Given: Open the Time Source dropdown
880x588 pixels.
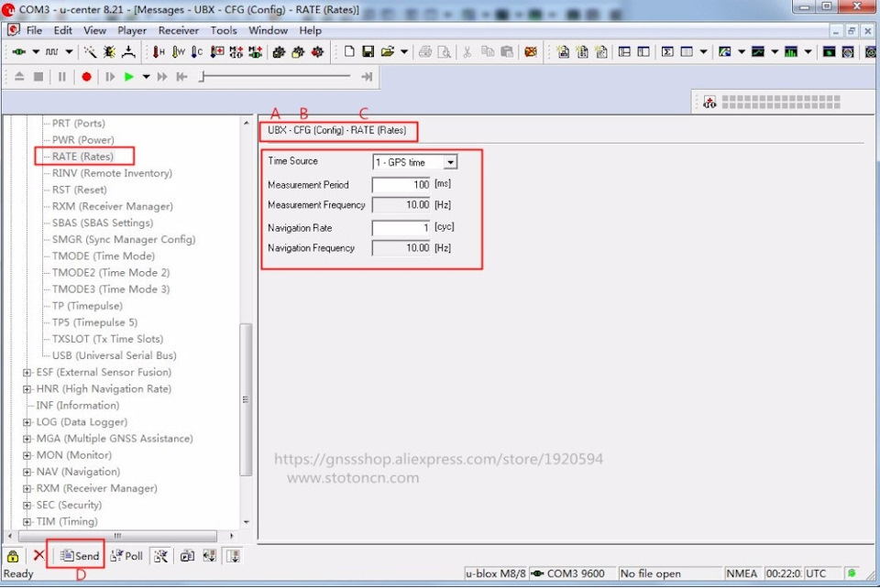Looking at the screenshot, I should click(x=449, y=163).
